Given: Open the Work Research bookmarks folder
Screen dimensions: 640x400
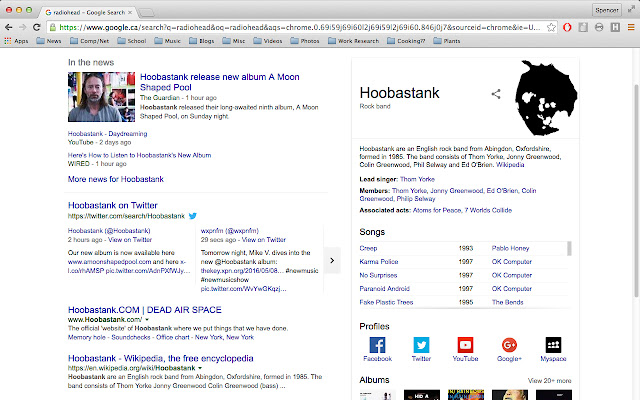Looking at the screenshot, I should pyautogui.click(x=353, y=41).
